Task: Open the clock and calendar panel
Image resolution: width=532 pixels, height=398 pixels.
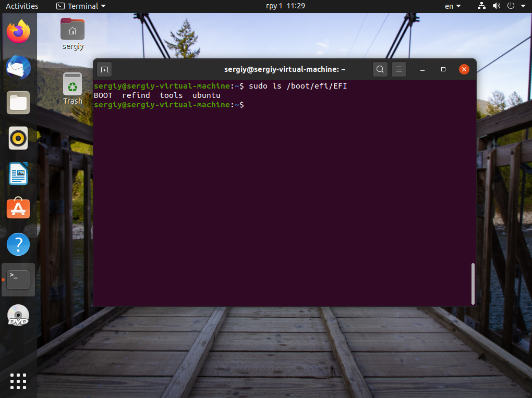Action: (x=285, y=6)
